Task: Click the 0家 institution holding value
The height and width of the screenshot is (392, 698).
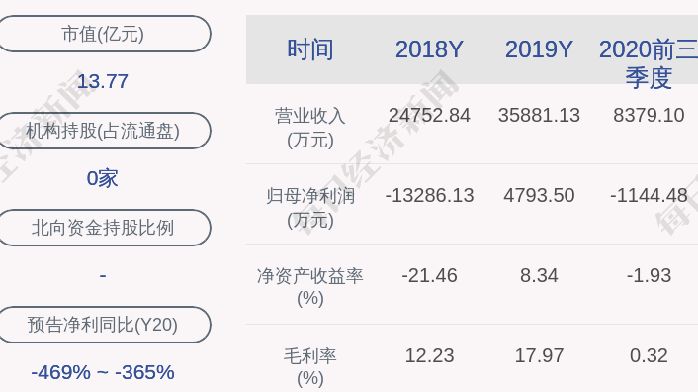Action: point(103,178)
